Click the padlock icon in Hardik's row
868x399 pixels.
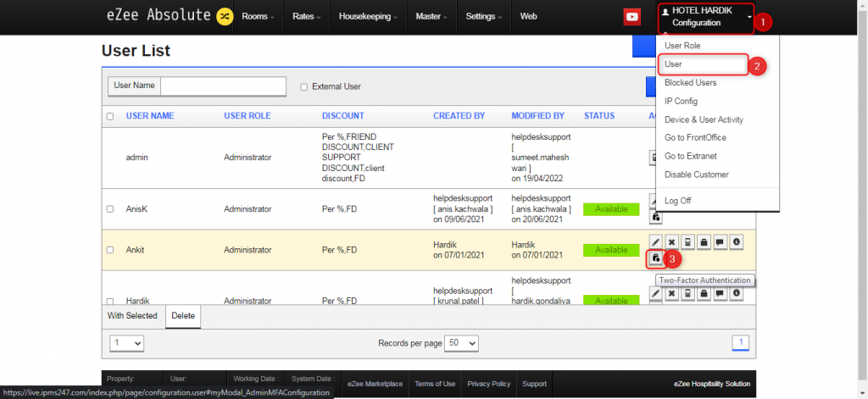click(704, 293)
